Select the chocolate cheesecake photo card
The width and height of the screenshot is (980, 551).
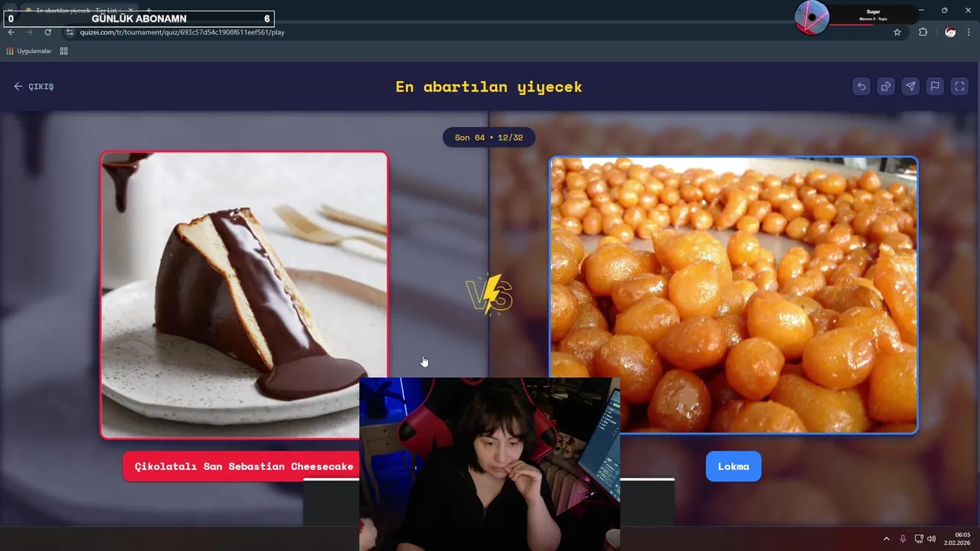244,295
